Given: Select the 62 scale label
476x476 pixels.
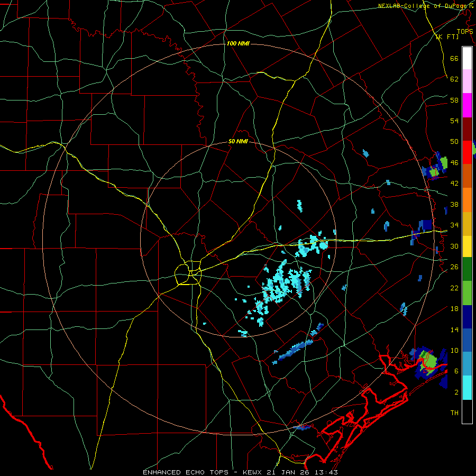Looking at the screenshot, I should 454,79.
